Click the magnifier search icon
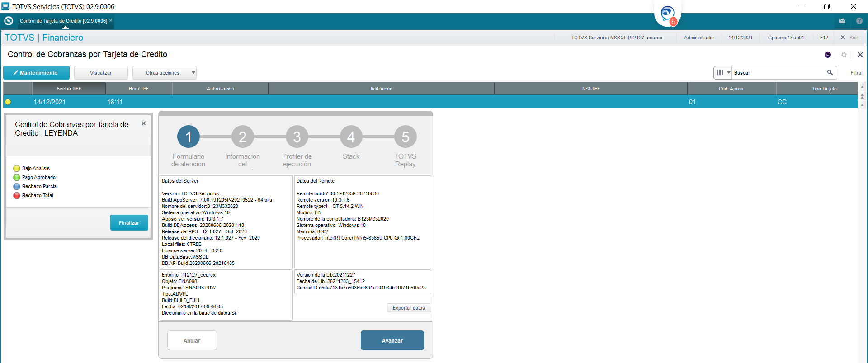 coord(830,72)
